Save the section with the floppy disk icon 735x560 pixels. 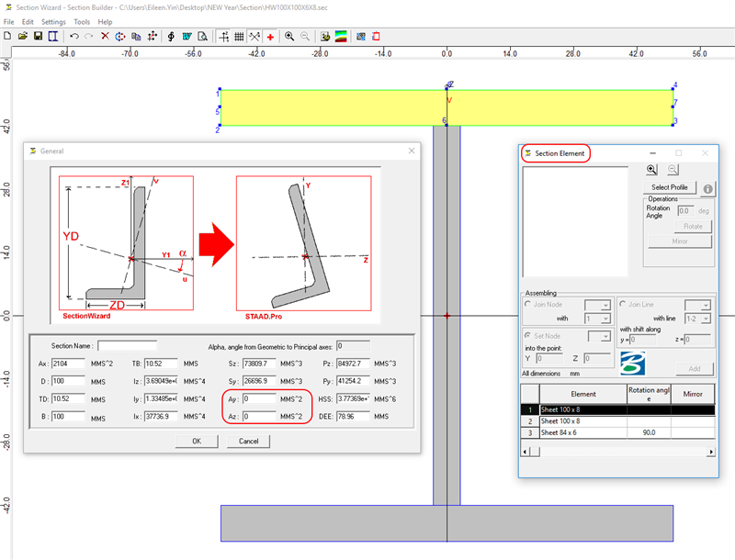coord(38,37)
